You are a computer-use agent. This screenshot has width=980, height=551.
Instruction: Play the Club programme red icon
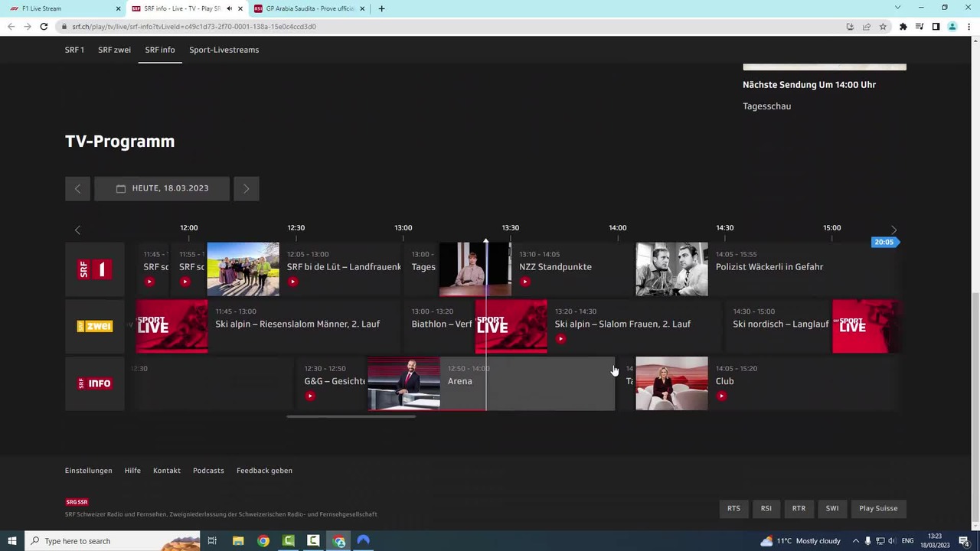[x=721, y=396]
